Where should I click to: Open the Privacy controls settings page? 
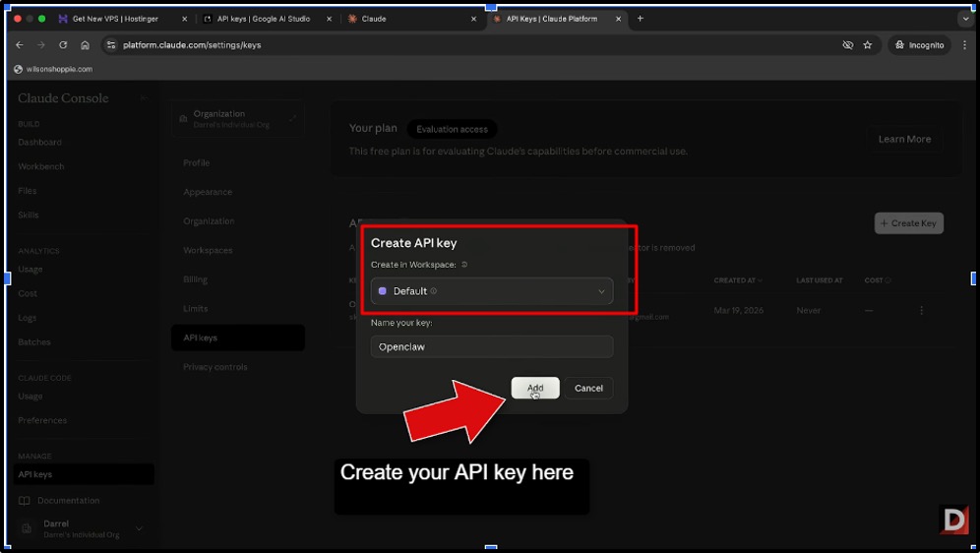click(x=215, y=367)
